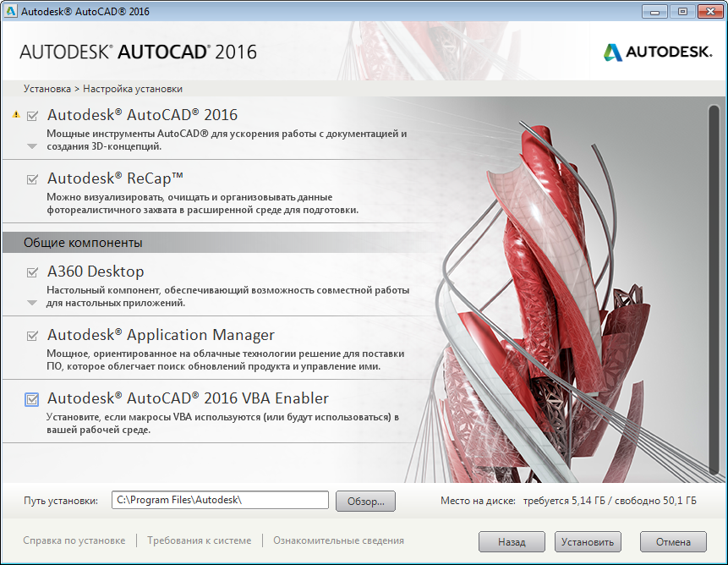Uncheck the Autodesk AutoCAD 2016 product checkbox
The image size is (728, 565).
tap(32, 116)
